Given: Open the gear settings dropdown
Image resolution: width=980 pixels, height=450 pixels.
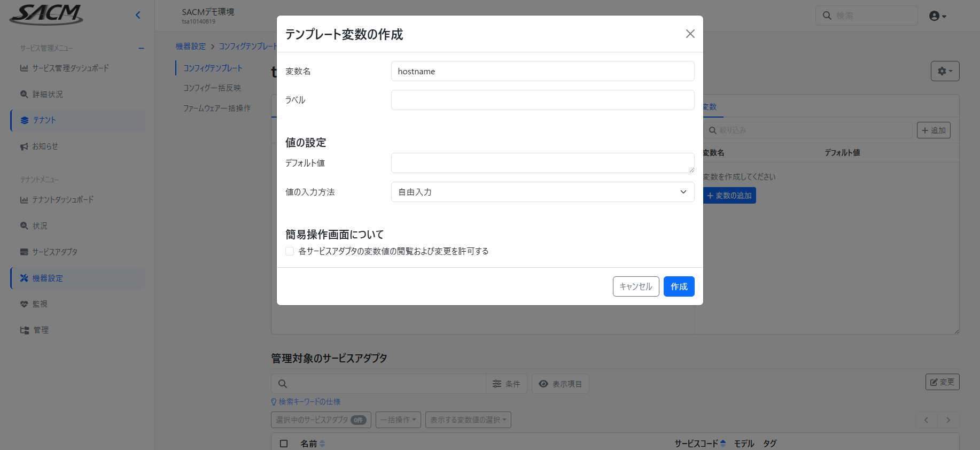Looking at the screenshot, I should (x=945, y=71).
